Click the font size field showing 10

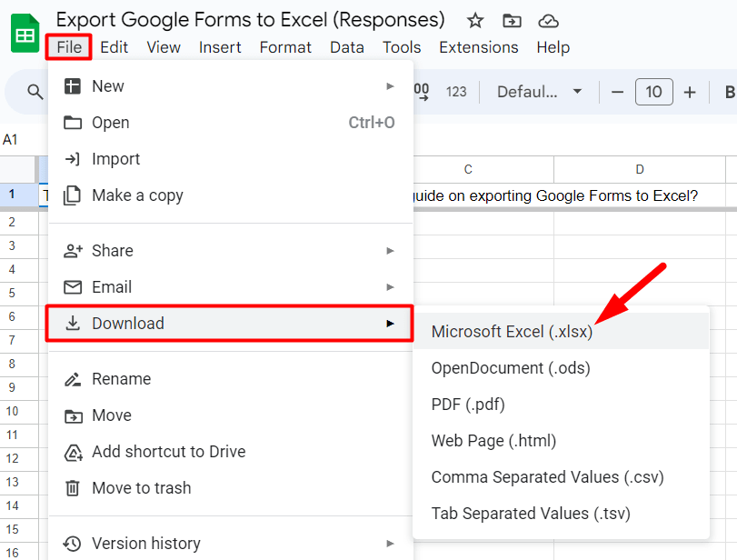click(653, 92)
